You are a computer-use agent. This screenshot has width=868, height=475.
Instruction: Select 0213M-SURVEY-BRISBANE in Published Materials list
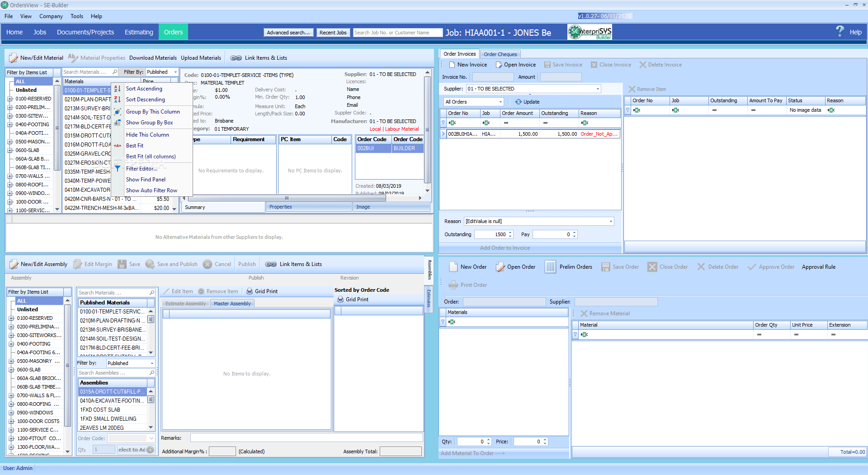113,330
